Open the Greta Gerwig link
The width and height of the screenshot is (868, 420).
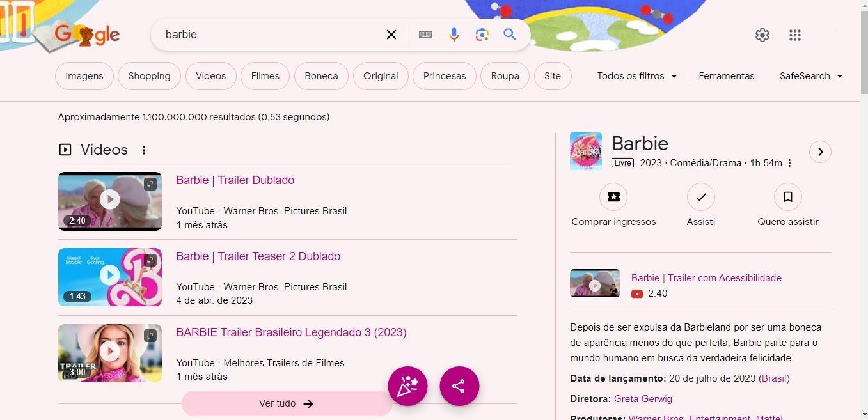click(643, 399)
